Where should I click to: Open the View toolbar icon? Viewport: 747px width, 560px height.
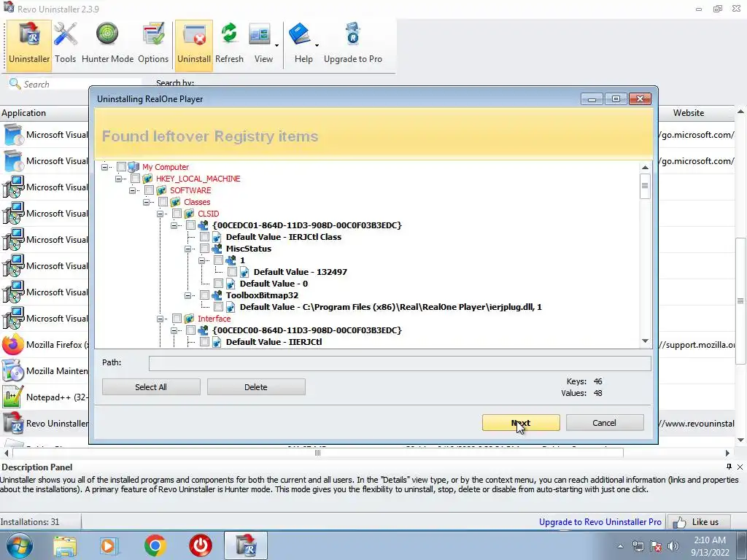pyautogui.click(x=260, y=35)
